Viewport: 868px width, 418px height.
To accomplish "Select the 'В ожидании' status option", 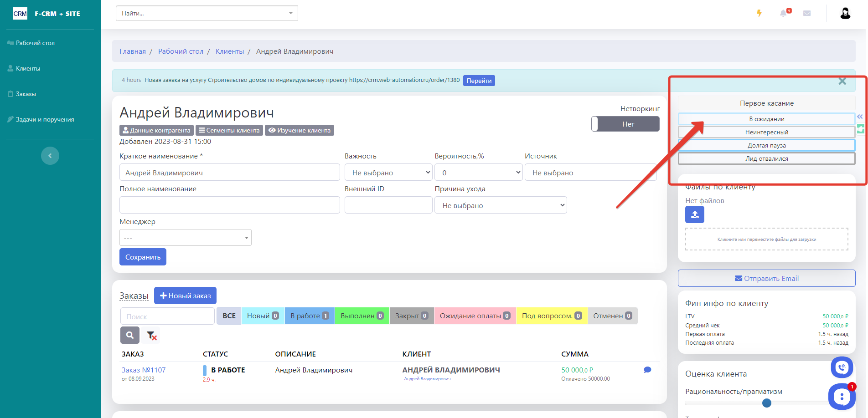I will coord(766,119).
